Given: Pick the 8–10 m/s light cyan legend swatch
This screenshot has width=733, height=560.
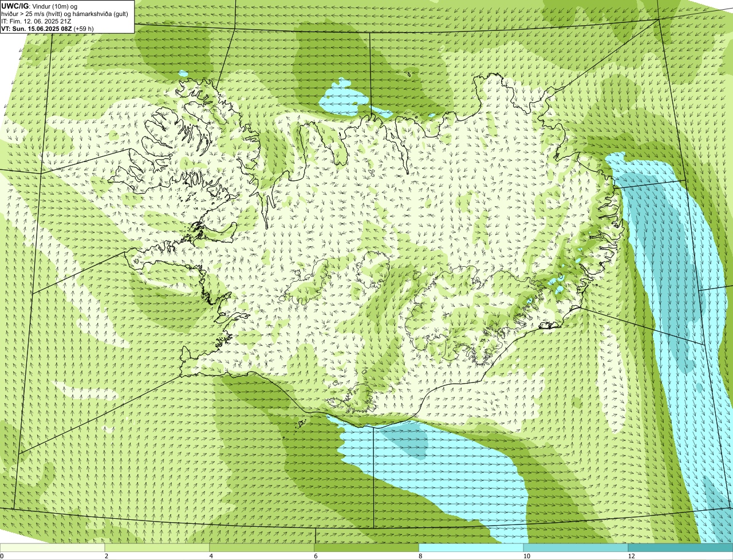Looking at the screenshot, I should point(471,547).
